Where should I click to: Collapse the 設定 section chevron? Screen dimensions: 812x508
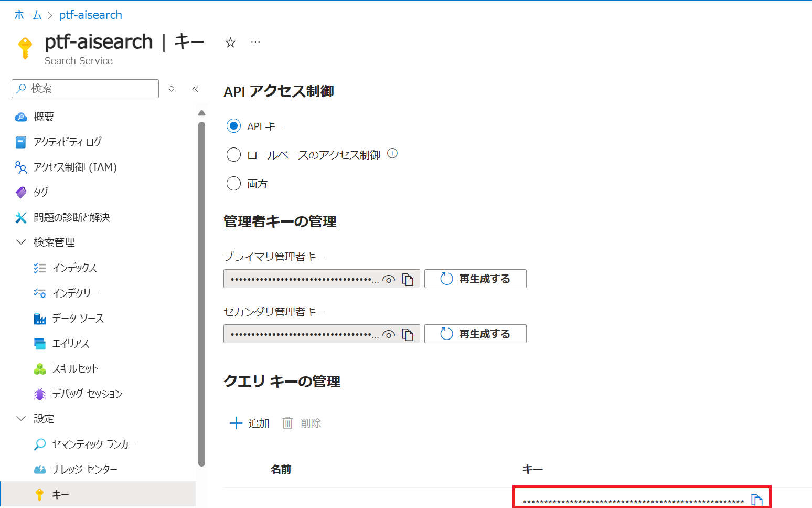[x=20, y=418]
